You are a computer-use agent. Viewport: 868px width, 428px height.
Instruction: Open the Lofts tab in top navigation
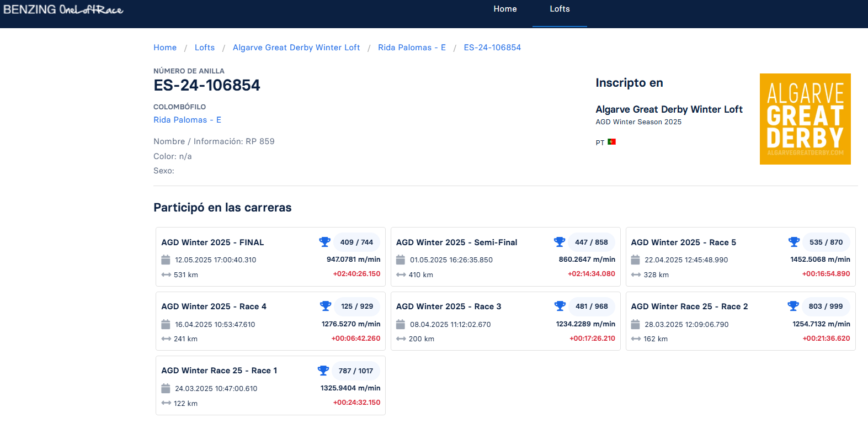tap(560, 9)
